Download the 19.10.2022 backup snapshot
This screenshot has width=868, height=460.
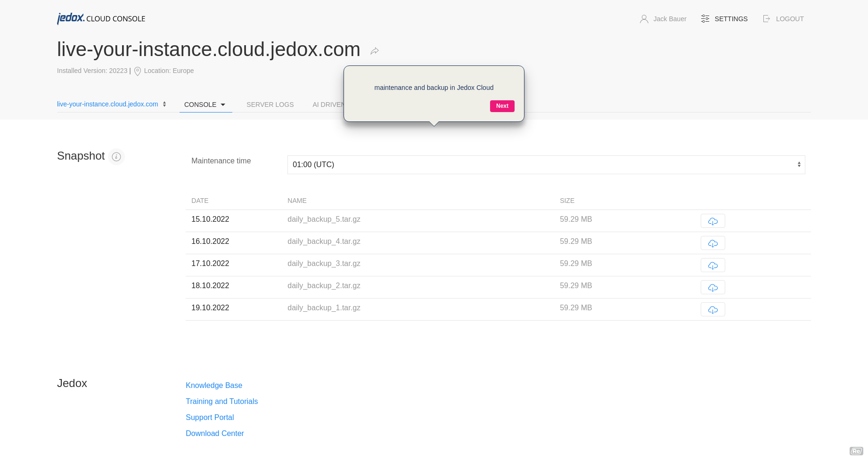pyautogui.click(x=712, y=309)
